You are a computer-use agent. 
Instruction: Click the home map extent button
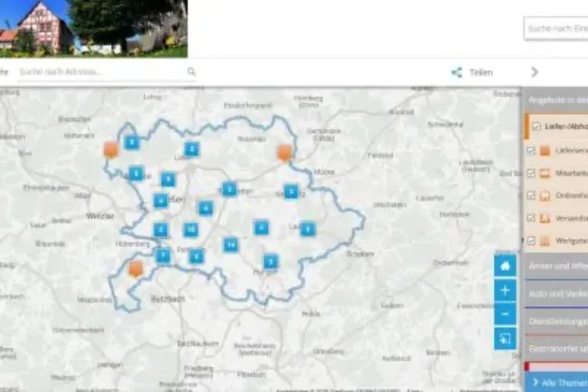point(505,266)
